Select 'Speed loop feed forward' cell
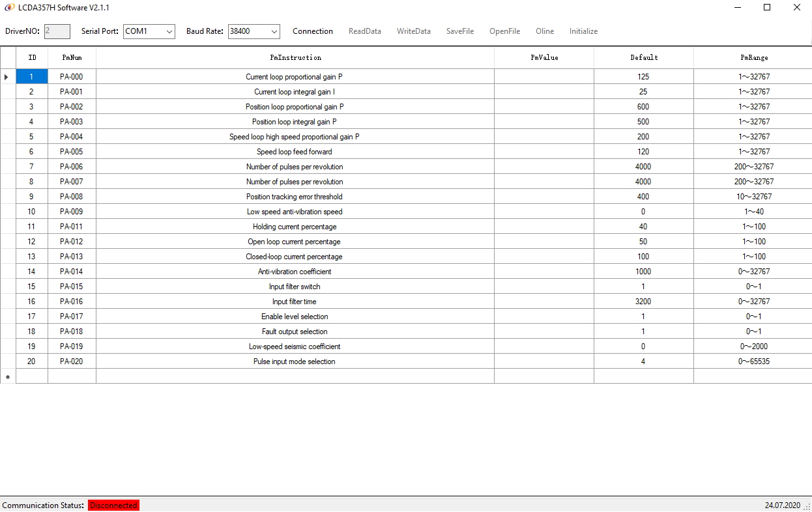This screenshot has width=812, height=512. [x=295, y=152]
